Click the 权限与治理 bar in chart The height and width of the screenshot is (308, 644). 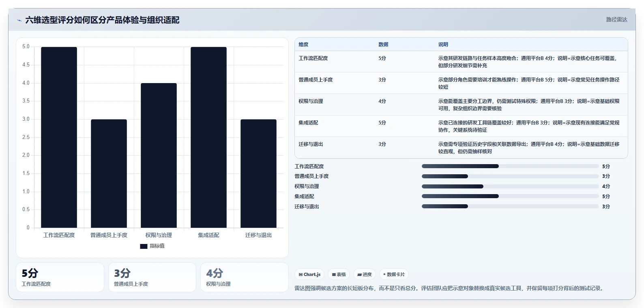click(159, 155)
